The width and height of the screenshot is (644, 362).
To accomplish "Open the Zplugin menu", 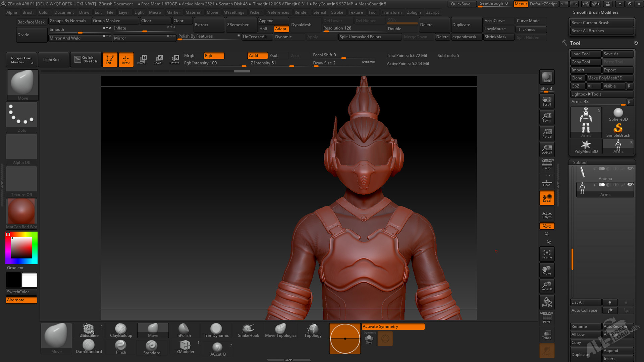I will click(414, 12).
